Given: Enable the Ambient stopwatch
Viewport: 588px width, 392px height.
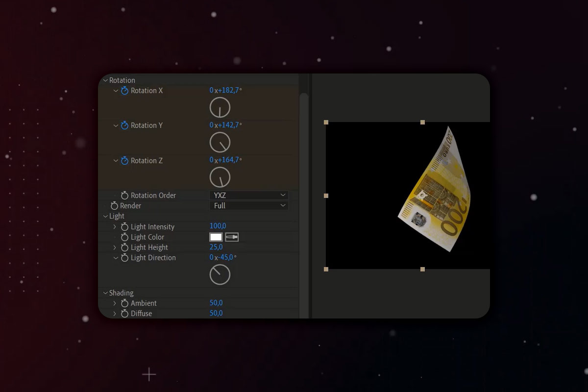Looking at the screenshot, I should [124, 303].
